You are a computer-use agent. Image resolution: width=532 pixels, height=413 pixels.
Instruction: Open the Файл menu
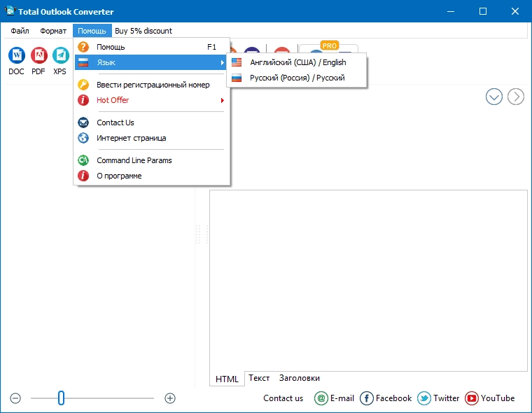coord(20,31)
